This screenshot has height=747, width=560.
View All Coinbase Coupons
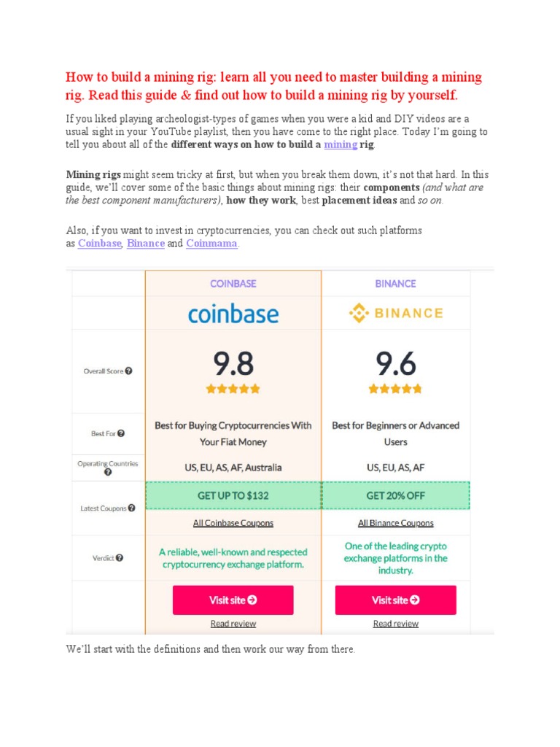point(233,523)
